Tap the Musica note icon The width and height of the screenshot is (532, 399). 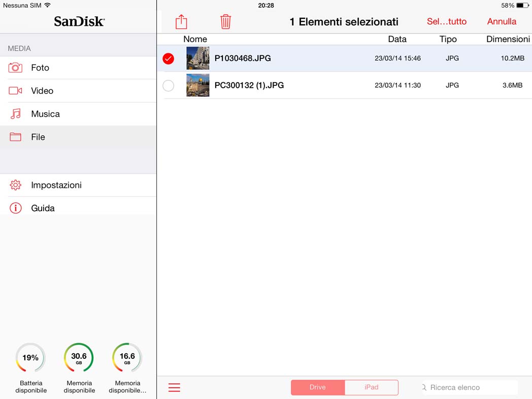[x=15, y=114]
